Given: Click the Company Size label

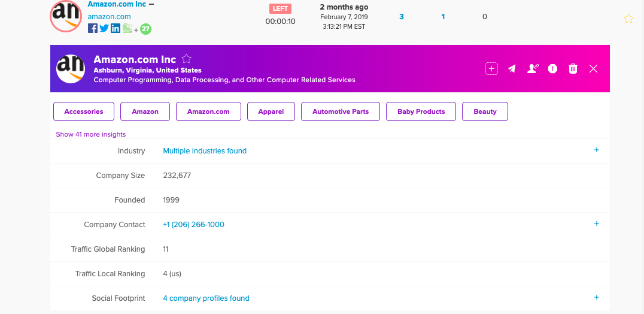Looking at the screenshot, I should (120, 176).
